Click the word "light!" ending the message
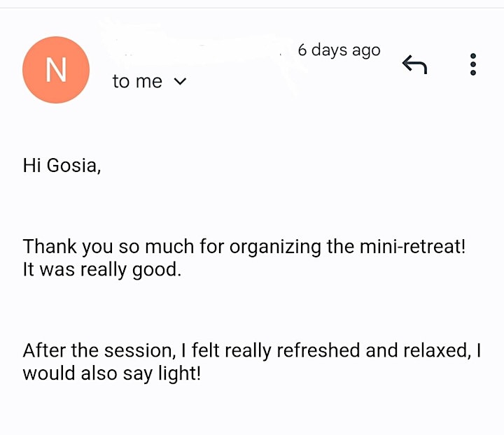Viewport: 504px width, 435px height. (x=180, y=373)
